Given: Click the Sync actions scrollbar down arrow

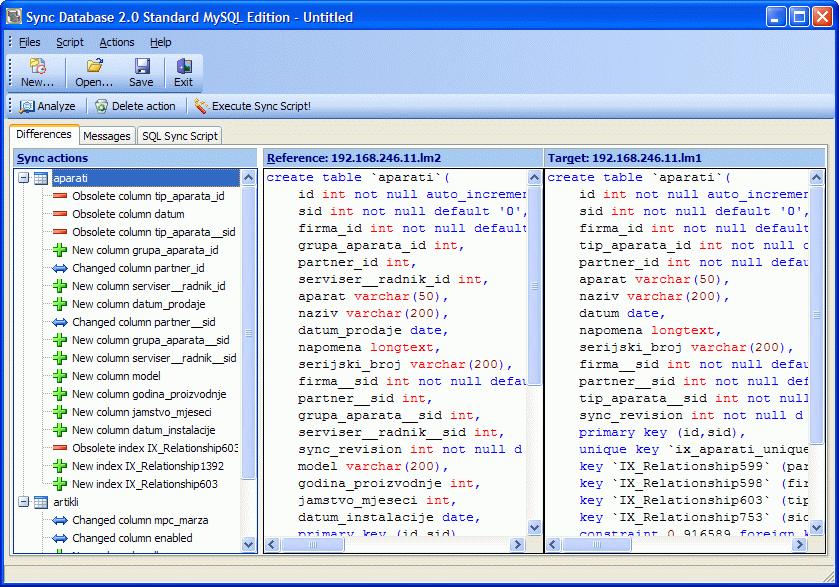Looking at the screenshot, I should click(248, 545).
